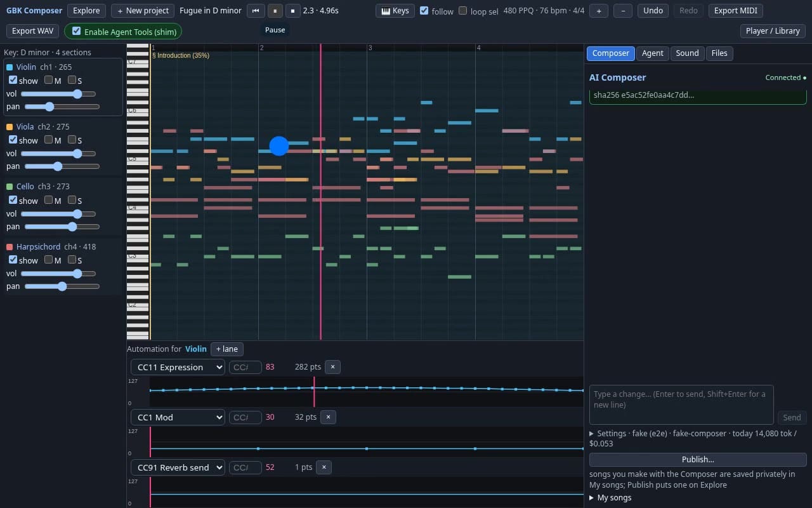
Task: Enable the loop sel checkbox
Action: 463,11
